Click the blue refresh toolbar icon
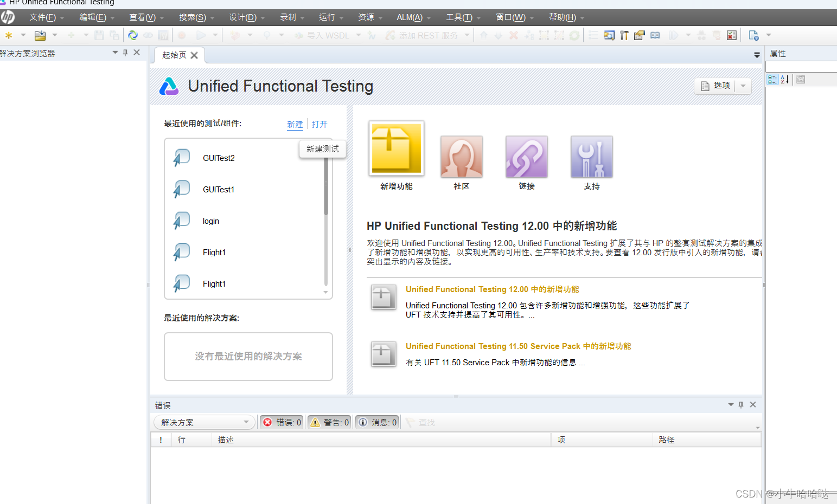The width and height of the screenshot is (837, 504). click(132, 35)
